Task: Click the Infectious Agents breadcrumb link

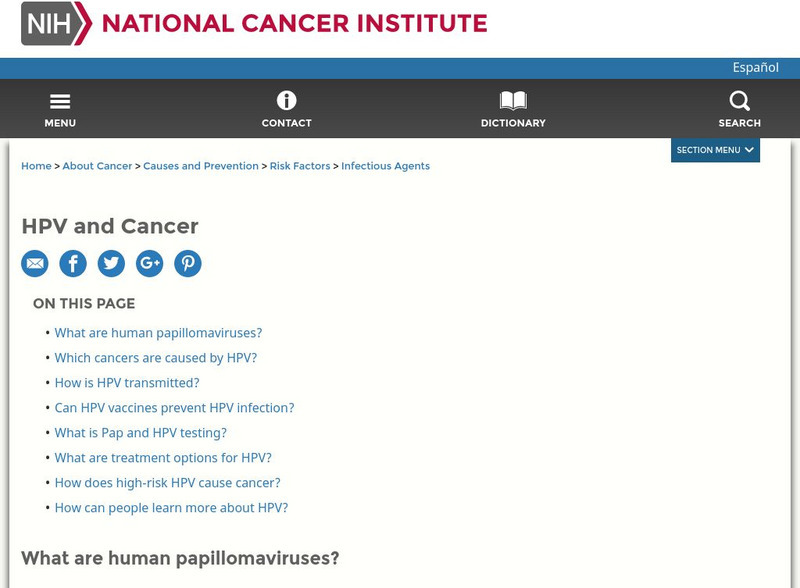Action: click(386, 166)
